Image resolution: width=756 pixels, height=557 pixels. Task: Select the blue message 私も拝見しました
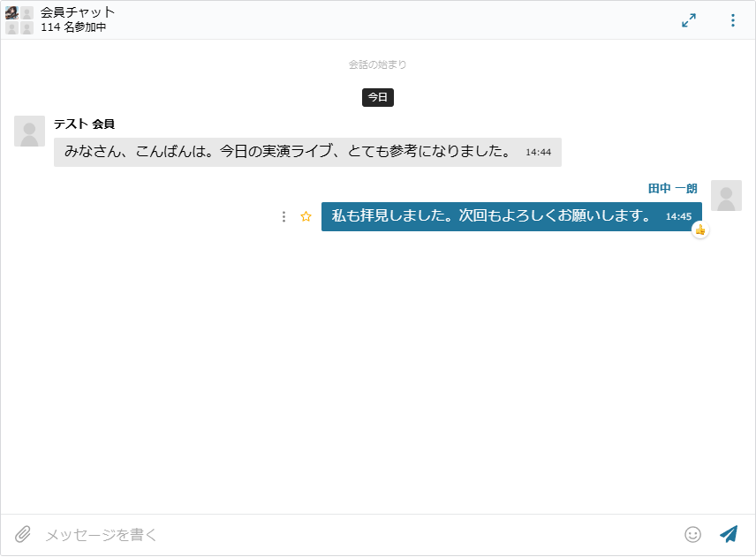[511, 217]
